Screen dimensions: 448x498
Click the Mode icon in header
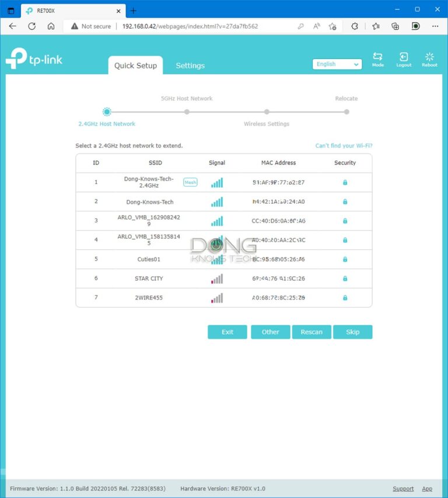pyautogui.click(x=377, y=59)
